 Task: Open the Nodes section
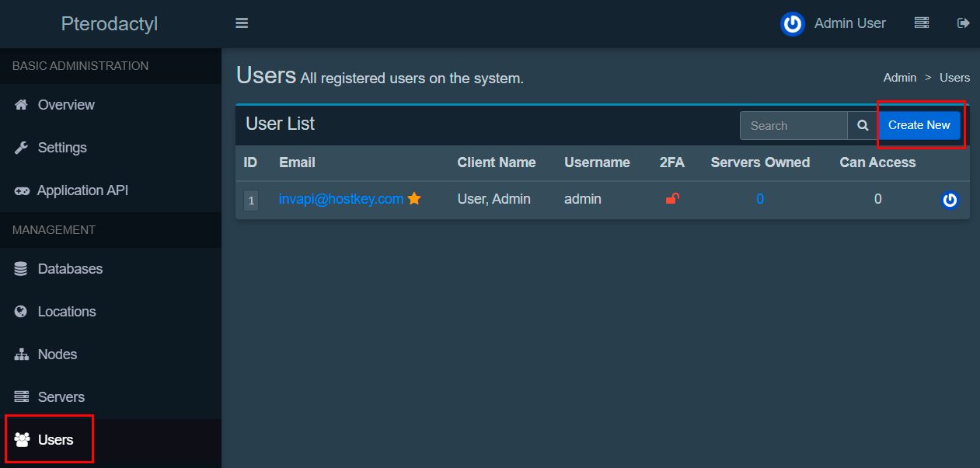point(58,354)
